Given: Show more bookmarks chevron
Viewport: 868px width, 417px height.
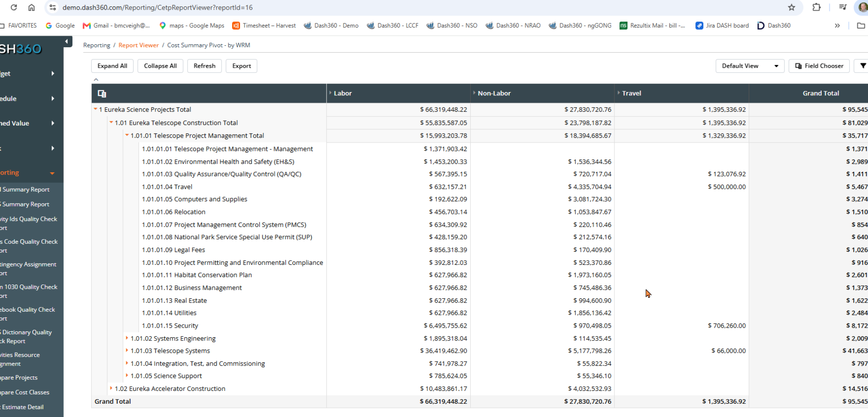Looking at the screenshot, I should point(837,26).
